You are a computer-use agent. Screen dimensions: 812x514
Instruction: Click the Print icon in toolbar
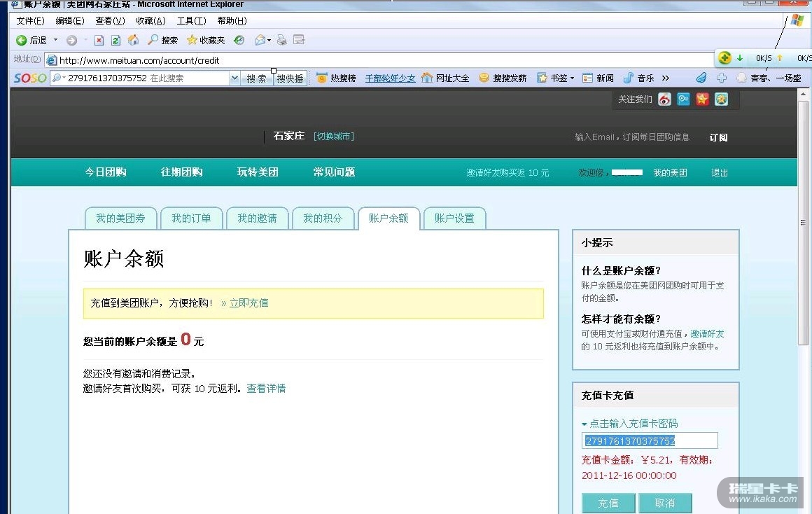[x=281, y=40]
